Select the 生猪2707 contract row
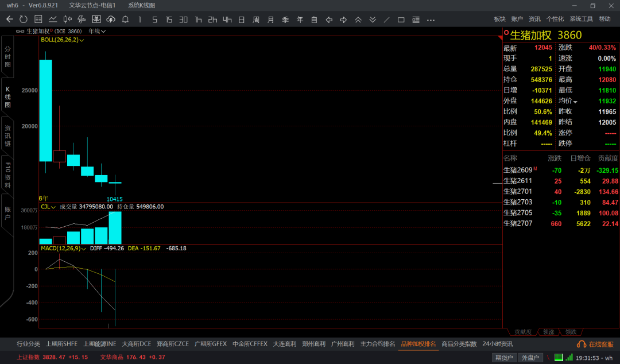The height and width of the screenshot is (364, 620). [x=561, y=223]
